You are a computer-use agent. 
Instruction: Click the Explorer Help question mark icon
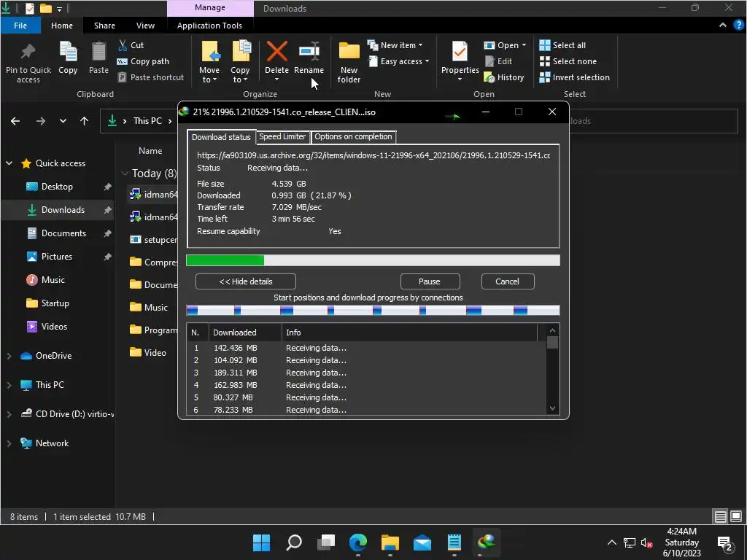point(738,26)
